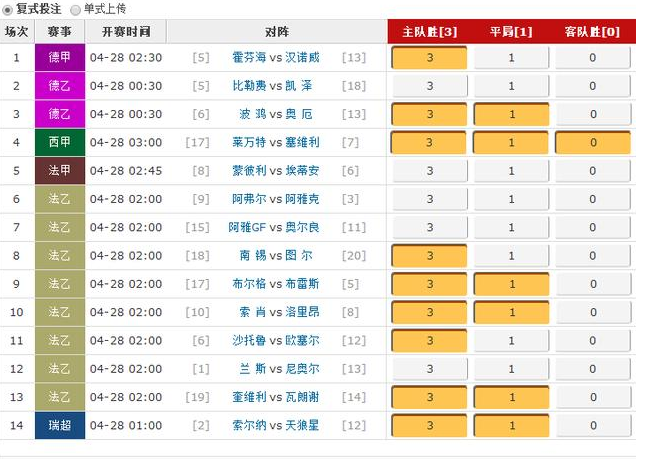Deselect draw 1 for 波鸿 vs 奥厄

click(511, 114)
